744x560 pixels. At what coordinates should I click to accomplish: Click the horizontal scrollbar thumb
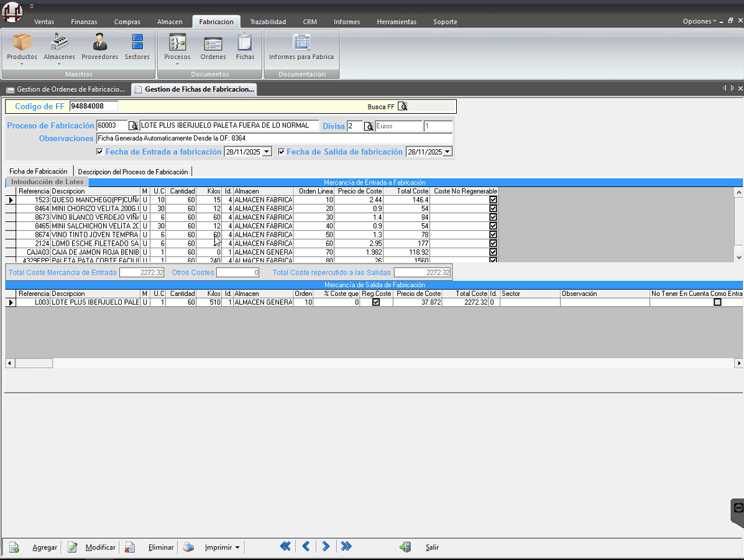click(34, 363)
